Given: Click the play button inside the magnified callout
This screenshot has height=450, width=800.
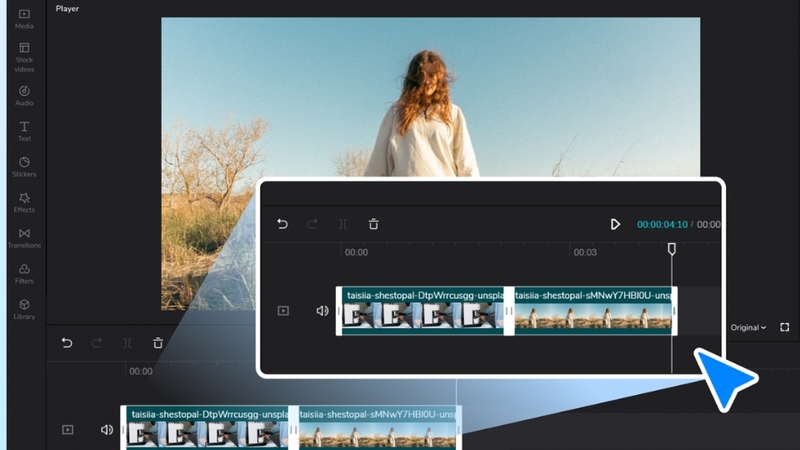Looking at the screenshot, I should point(615,224).
